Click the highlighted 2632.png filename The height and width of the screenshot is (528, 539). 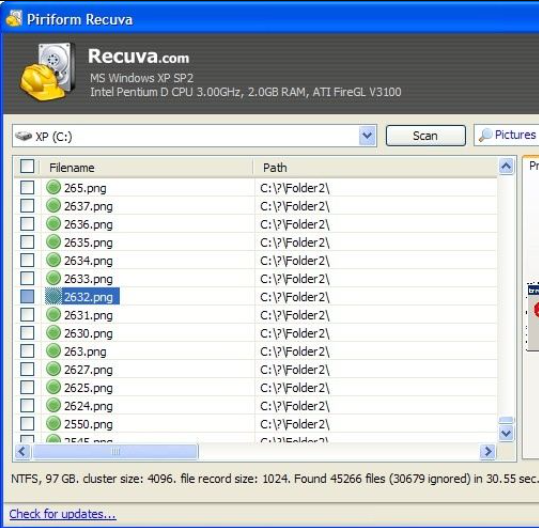90,296
